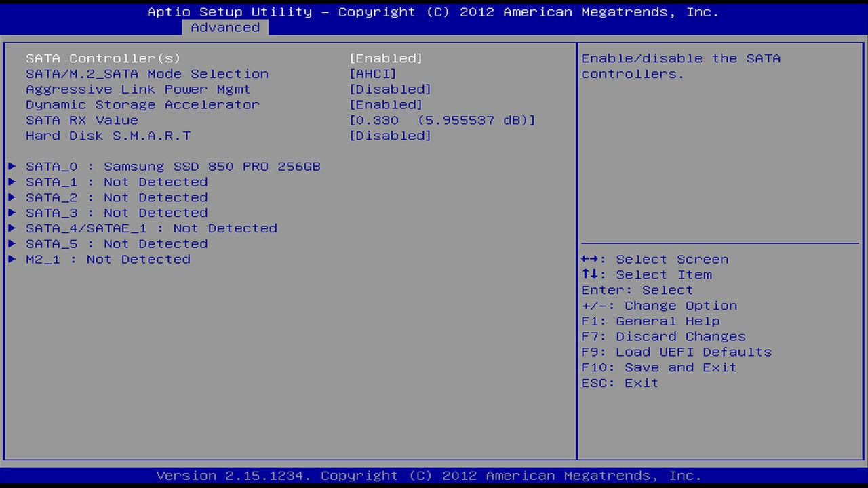Click the arrow beside SATA_5

[12, 244]
